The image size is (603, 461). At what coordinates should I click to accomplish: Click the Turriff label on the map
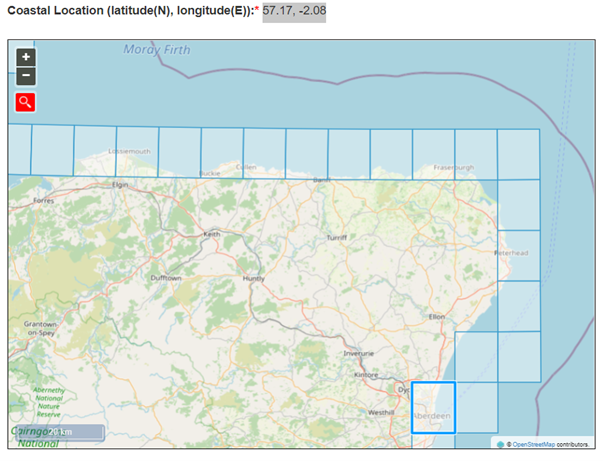click(337, 238)
